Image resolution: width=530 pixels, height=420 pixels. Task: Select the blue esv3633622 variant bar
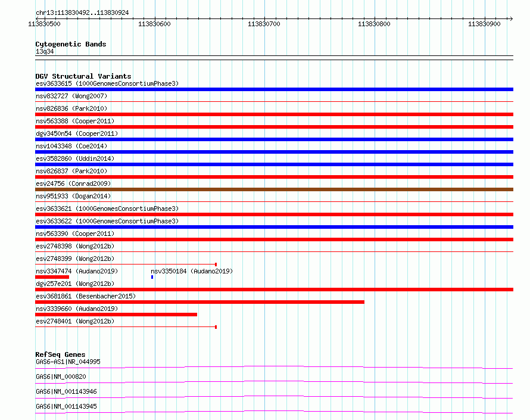pyautogui.click(x=274, y=227)
